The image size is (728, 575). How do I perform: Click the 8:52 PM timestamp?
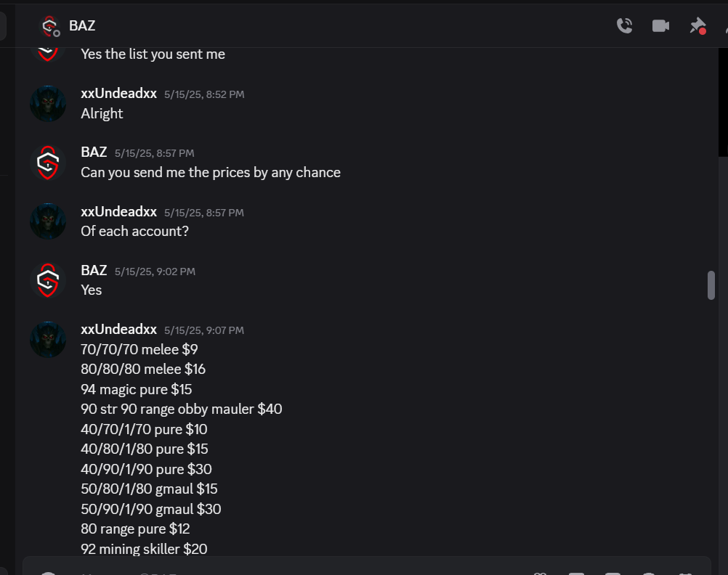pos(204,94)
